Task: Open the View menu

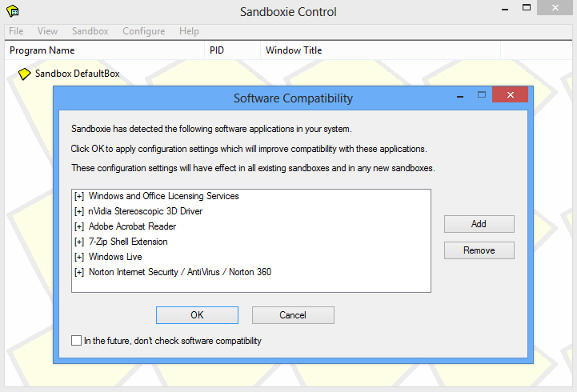Action: (47, 31)
